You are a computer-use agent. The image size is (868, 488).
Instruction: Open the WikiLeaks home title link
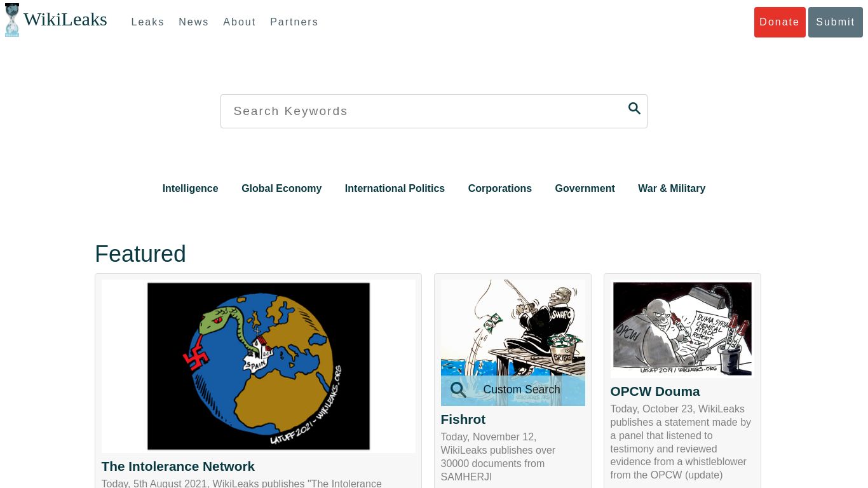pyautogui.click(x=65, y=20)
